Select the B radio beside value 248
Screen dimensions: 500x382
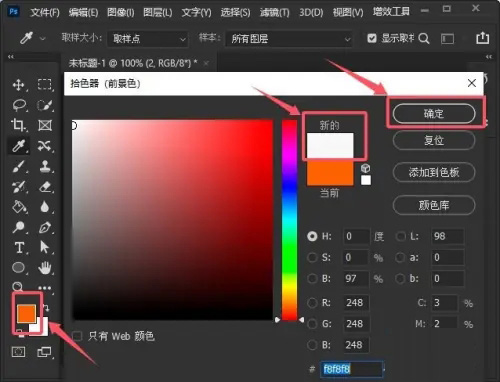pyautogui.click(x=312, y=345)
